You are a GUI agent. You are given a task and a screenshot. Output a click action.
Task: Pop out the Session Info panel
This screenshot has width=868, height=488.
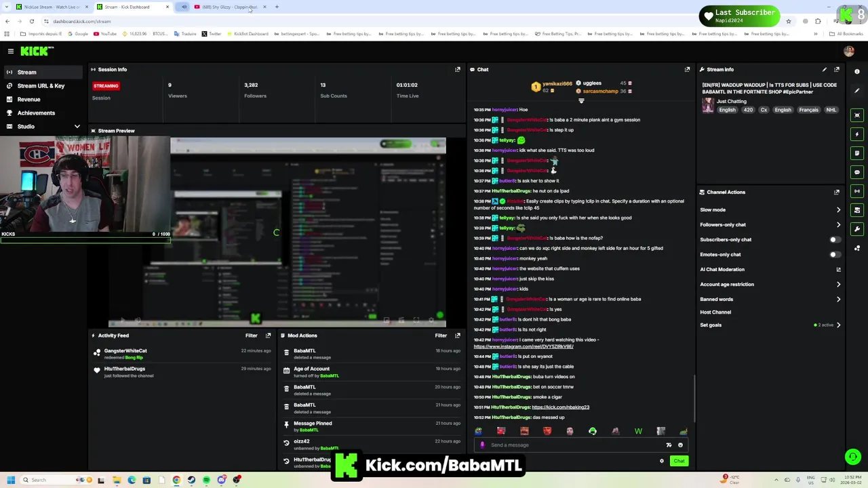click(458, 69)
